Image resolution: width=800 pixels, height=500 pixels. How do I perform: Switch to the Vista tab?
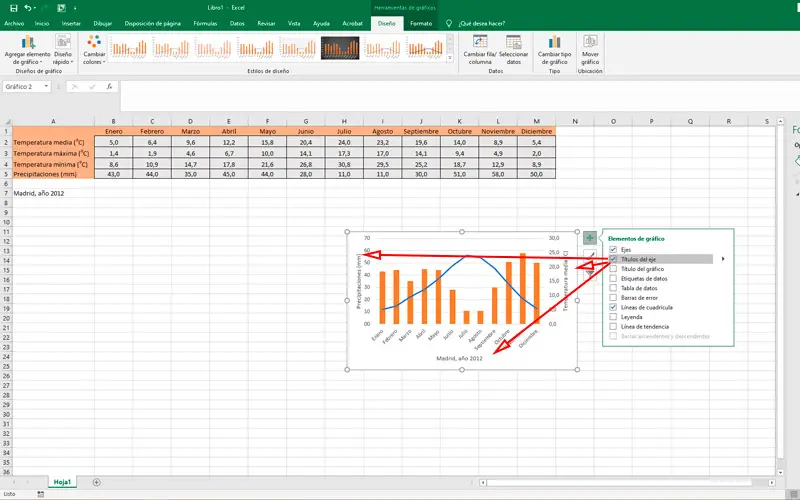(294, 23)
